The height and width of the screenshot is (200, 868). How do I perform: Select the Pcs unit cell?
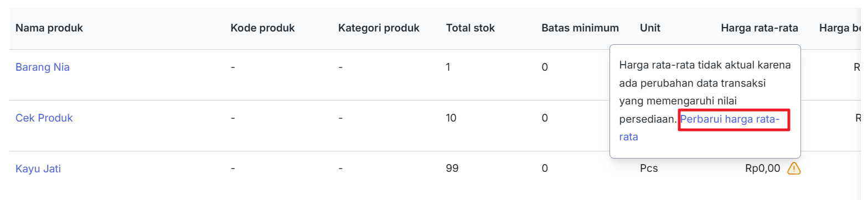pos(649,169)
